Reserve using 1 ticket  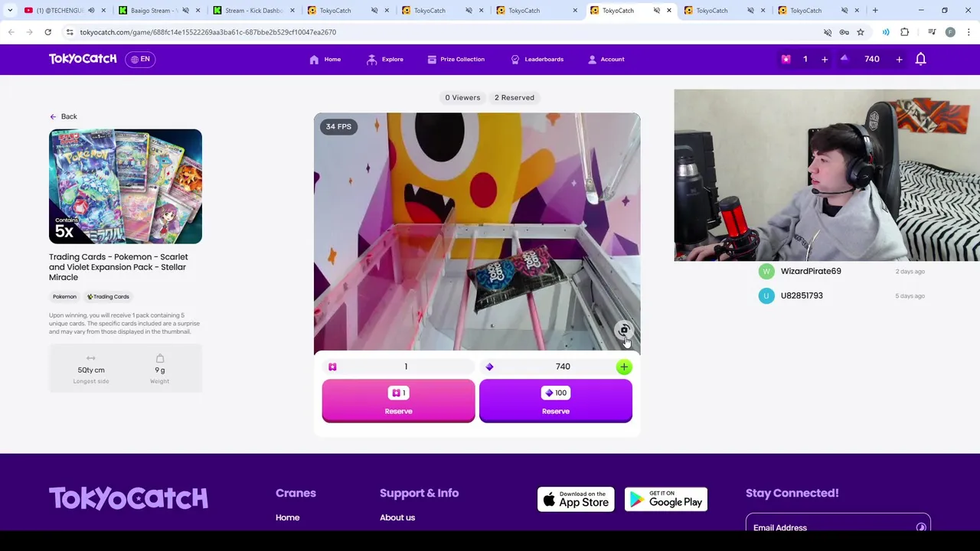(x=398, y=400)
